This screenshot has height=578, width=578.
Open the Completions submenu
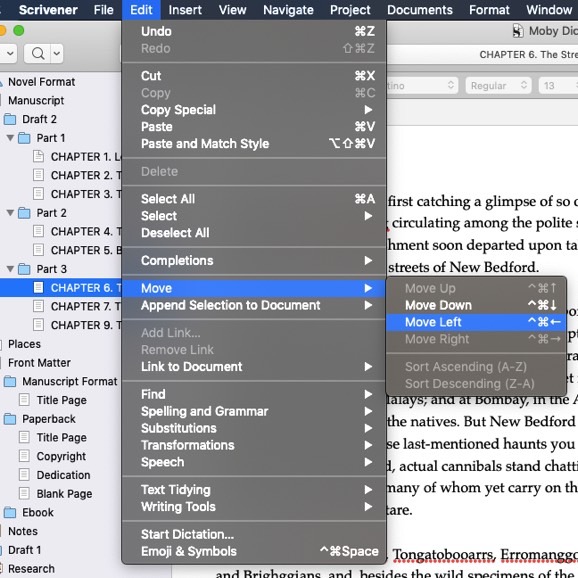pos(254,261)
